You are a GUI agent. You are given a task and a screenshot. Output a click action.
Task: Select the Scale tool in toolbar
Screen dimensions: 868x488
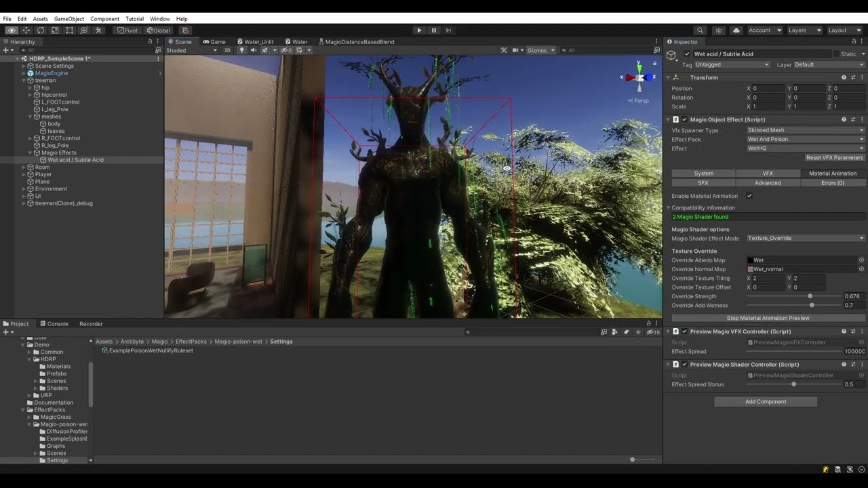(x=55, y=30)
